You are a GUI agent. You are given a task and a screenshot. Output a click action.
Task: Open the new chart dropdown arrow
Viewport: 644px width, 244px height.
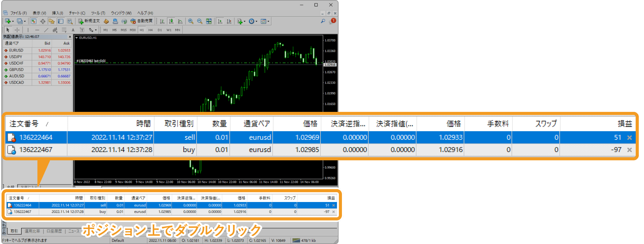(13, 21)
